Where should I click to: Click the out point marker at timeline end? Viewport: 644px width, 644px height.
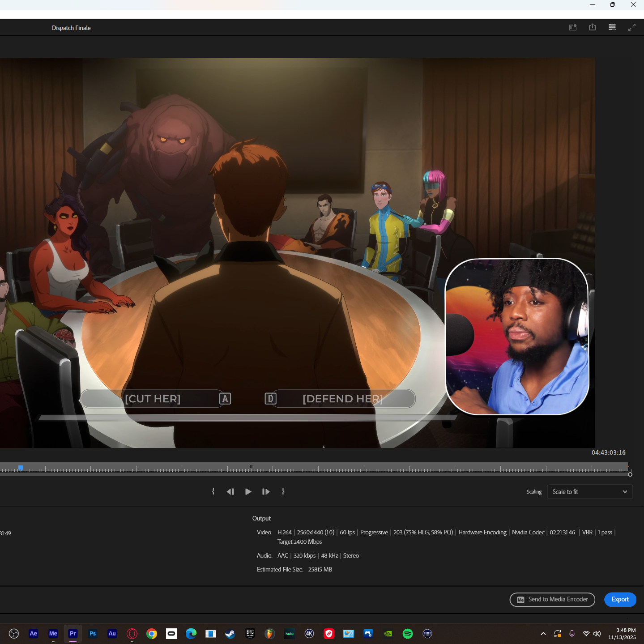[630, 474]
